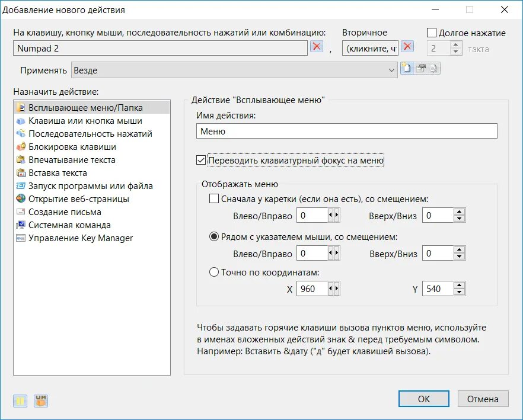Image resolution: width=523 pixels, height=420 pixels.
Task: Click the Последовательность нажатий icon
Action: [21, 134]
